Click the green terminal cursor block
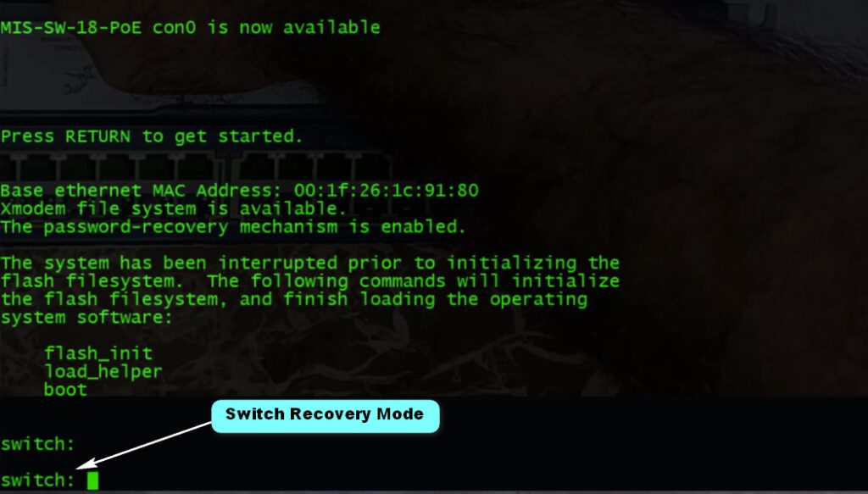Image resolution: width=868 pixels, height=494 pixels. point(92,480)
